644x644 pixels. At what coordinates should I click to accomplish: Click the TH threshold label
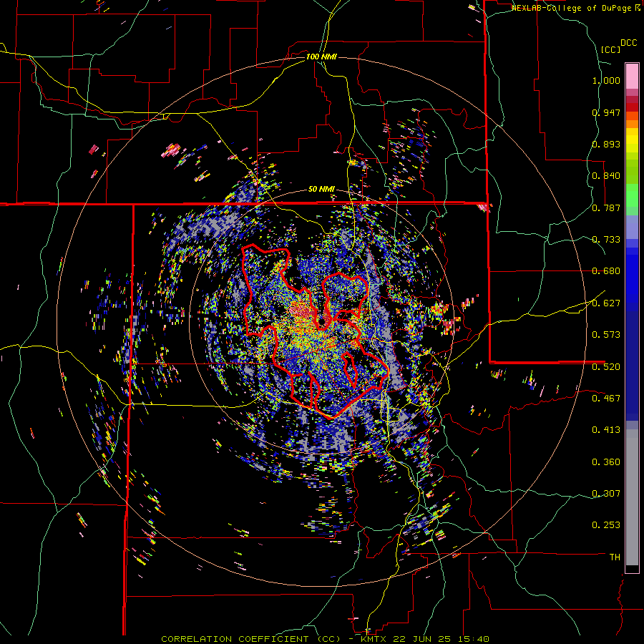(615, 557)
